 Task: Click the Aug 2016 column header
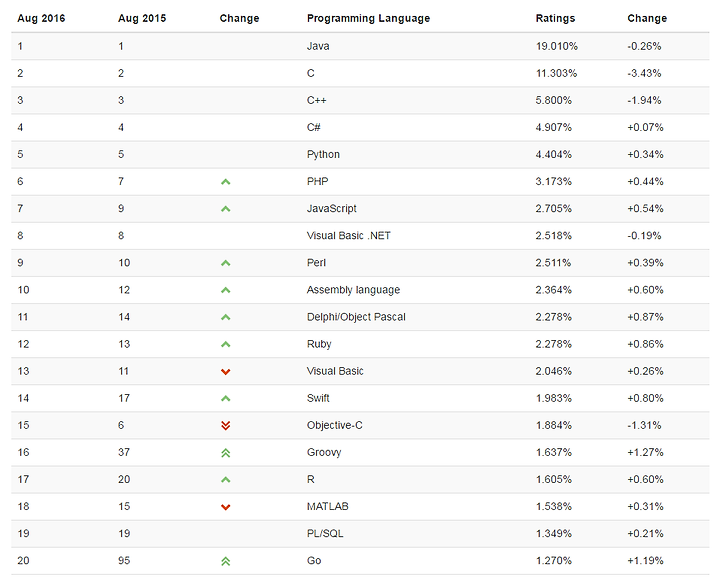(x=41, y=18)
